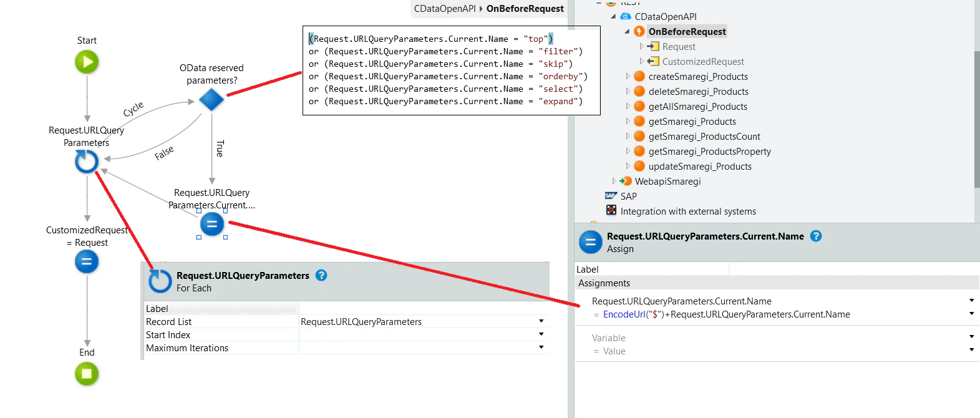Open the Record List dropdown

[541, 321]
